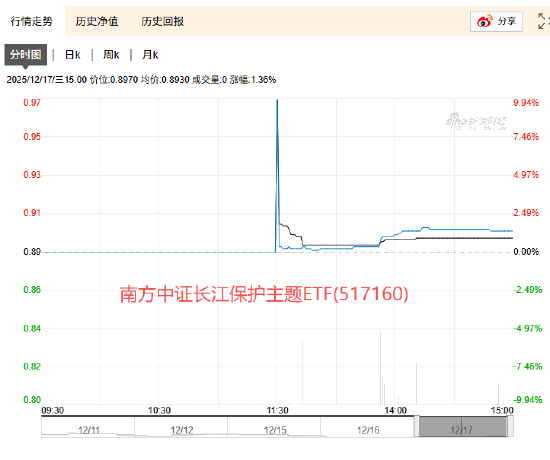Image resolution: width=550 pixels, height=460 pixels.
Task: Click the left handle of range selector
Action: [x=417, y=426]
